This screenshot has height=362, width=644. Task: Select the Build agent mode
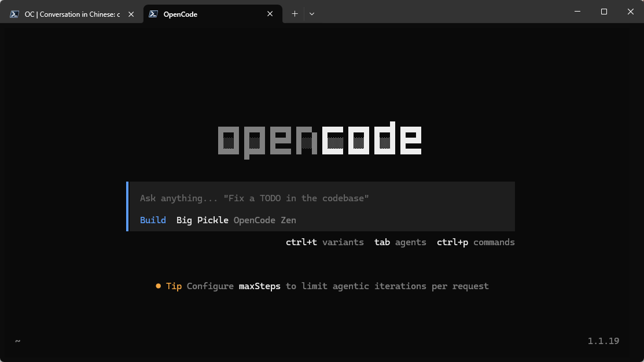[153, 220]
